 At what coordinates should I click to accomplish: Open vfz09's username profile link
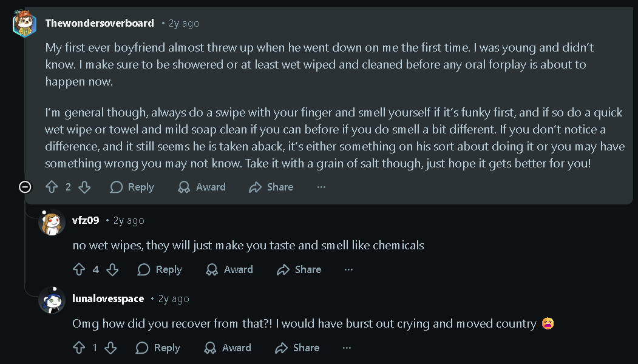pos(86,220)
